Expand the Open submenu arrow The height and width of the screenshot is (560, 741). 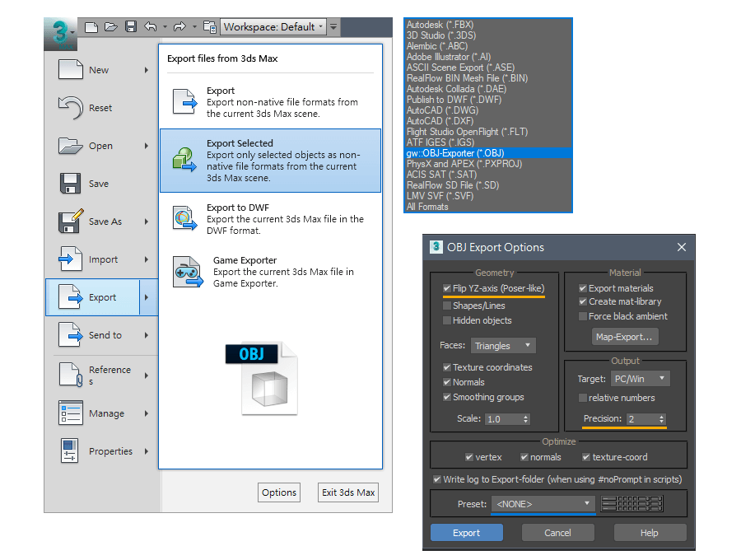[x=147, y=146]
